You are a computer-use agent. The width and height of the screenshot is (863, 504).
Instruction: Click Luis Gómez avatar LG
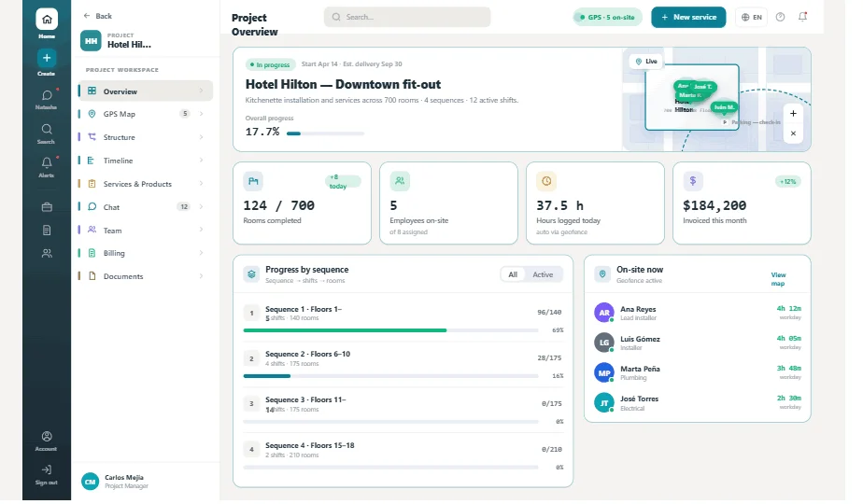click(x=604, y=343)
